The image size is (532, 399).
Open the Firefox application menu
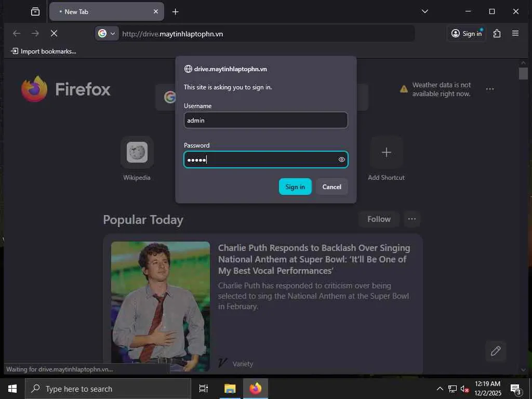[x=515, y=33]
